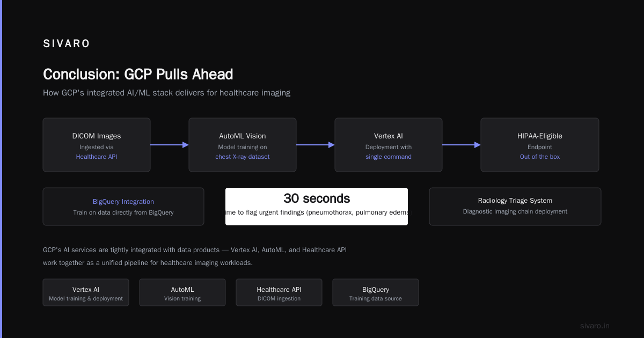Click the Out of the box text
644x338 pixels.
point(540,157)
